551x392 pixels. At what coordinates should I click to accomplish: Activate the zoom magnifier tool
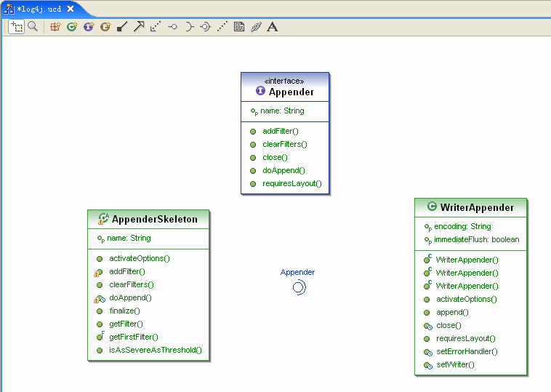click(x=33, y=27)
